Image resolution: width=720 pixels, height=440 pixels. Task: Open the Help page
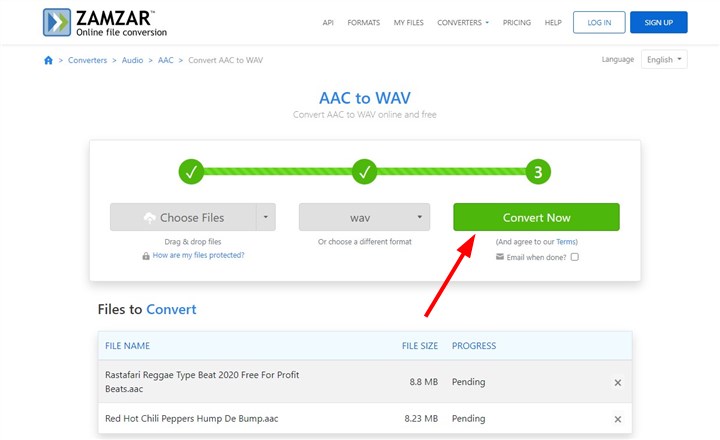[x=553, y=23]
